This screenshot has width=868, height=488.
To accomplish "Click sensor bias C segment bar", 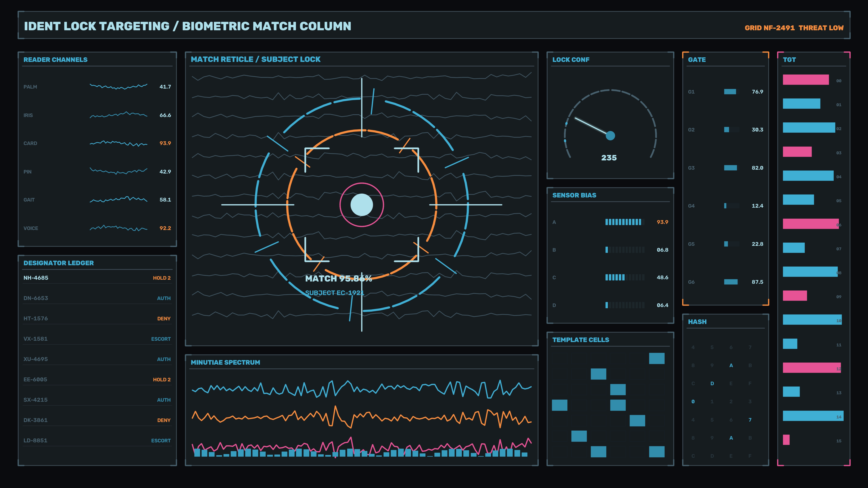I will (625, 277).
